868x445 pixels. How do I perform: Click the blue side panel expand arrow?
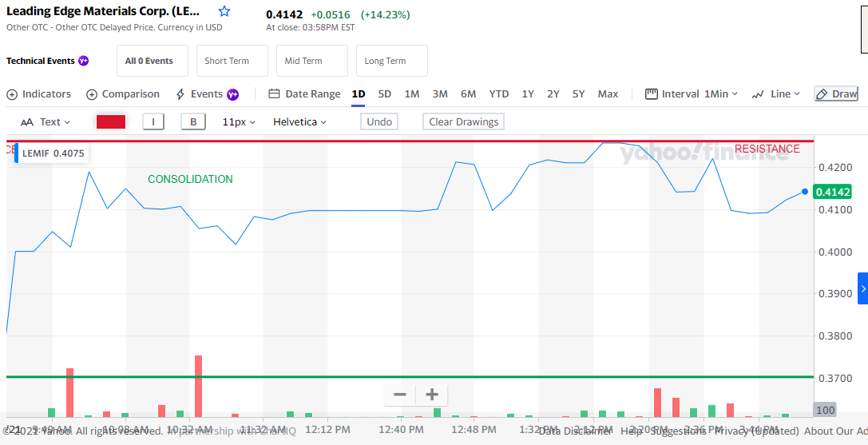pyautogui.click(x=862, y=288)
